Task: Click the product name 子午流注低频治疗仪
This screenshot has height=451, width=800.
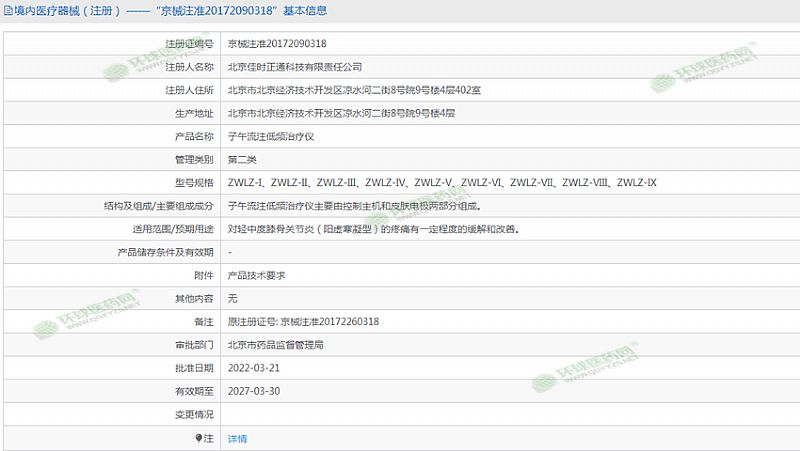Action: point(272,136)
